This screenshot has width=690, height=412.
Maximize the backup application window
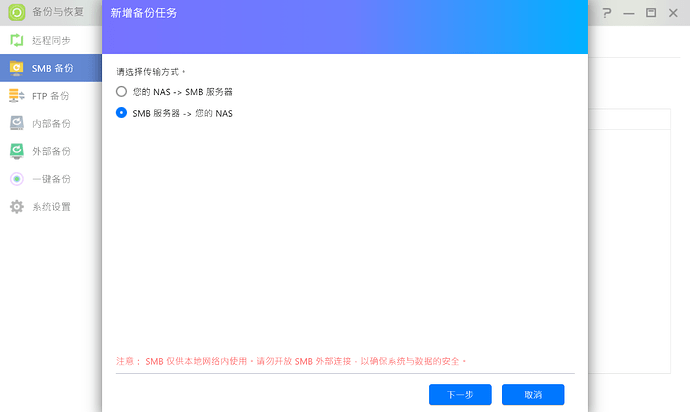pos(651,14)
